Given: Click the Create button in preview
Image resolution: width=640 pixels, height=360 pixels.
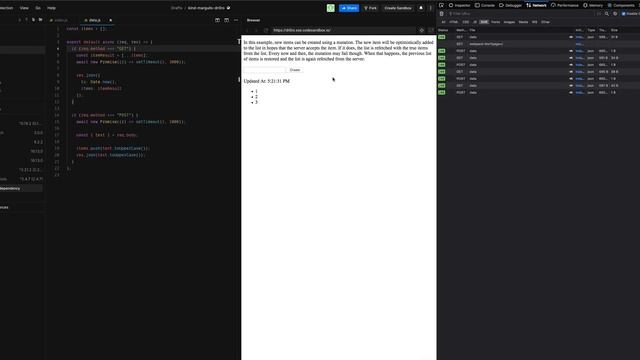Looking at the screenshot, I should tap(295, 70).
